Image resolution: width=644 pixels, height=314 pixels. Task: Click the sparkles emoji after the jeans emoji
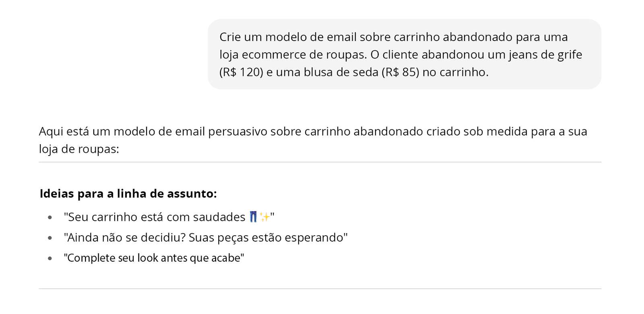264,217
